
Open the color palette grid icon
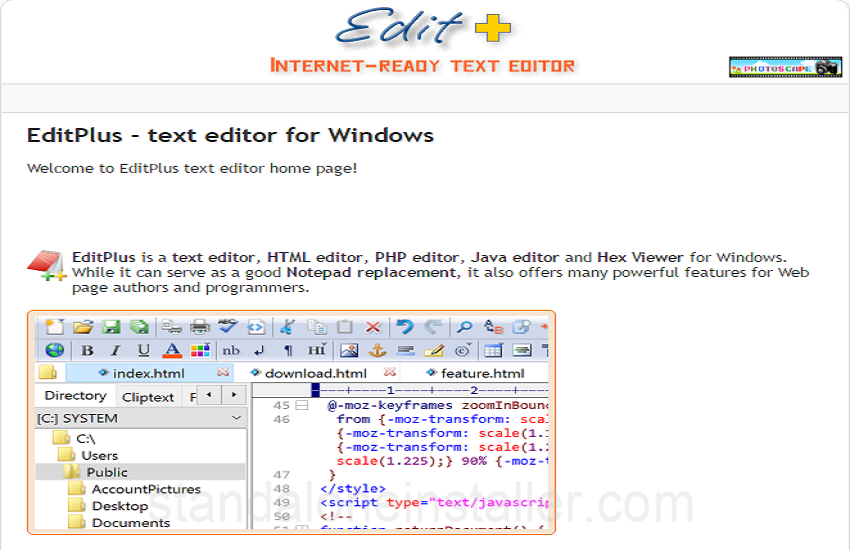[200, 351]
